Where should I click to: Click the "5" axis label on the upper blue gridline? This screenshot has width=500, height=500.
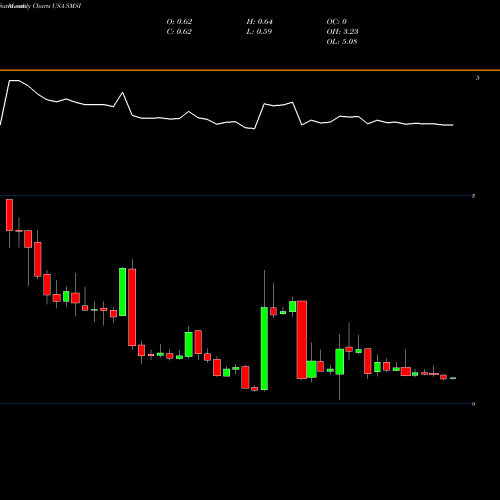click(473, 196)
